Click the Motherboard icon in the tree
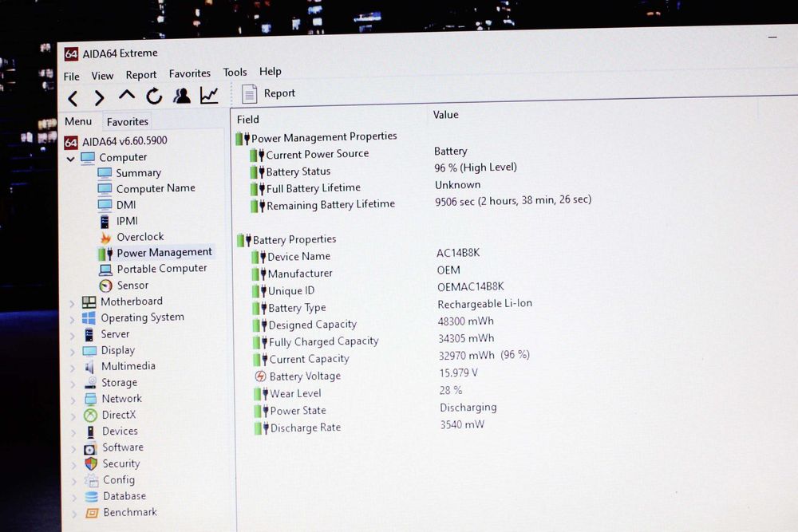798x532 pixels. point(89,302)
